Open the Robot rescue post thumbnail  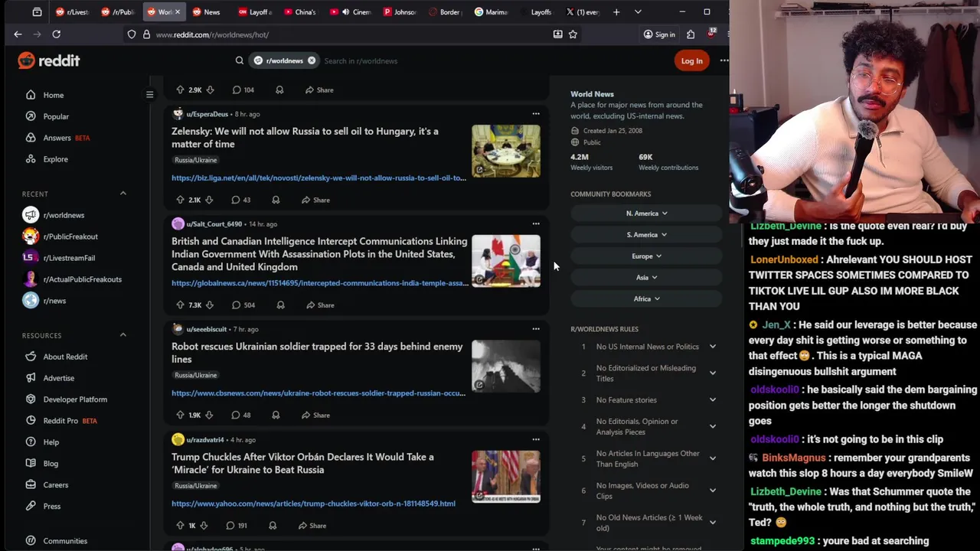506,366
